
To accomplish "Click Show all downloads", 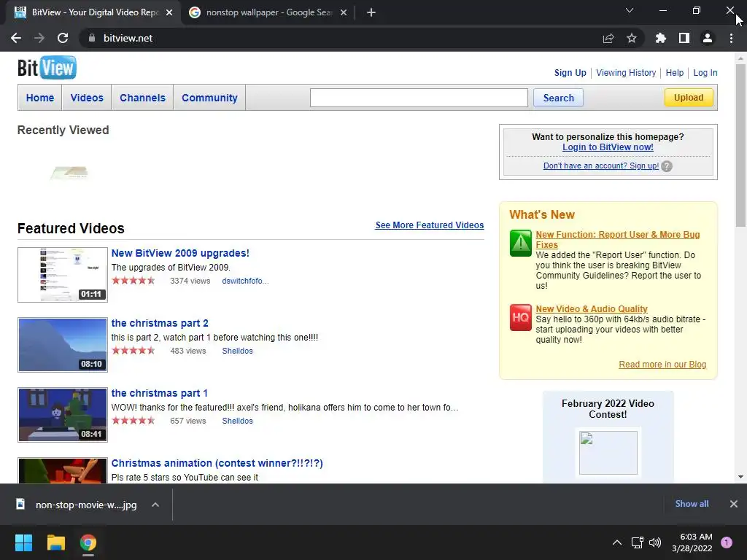I will pyautogui.click(x=692, y=504).
